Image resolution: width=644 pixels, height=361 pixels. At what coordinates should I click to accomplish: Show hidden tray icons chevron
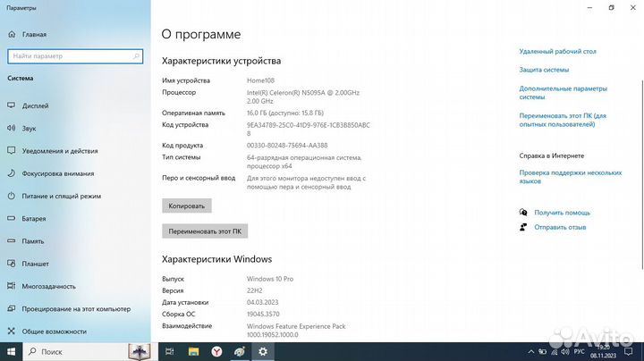point(531,352)
